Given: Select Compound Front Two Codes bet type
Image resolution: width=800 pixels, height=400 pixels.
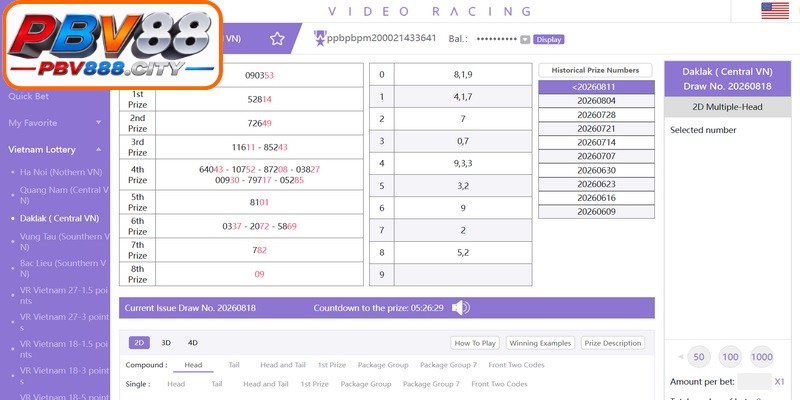Looking at the screenshot, I should [516, 365].
